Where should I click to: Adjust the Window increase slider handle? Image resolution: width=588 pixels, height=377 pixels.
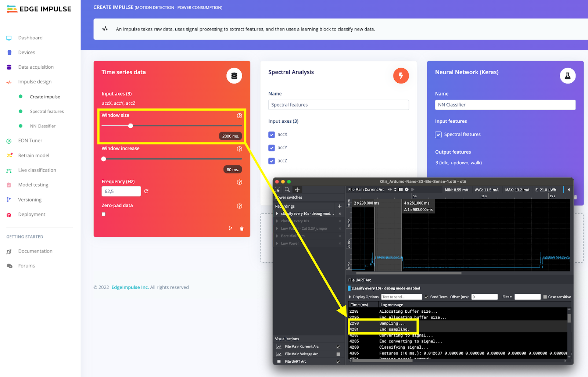point(104,159)
